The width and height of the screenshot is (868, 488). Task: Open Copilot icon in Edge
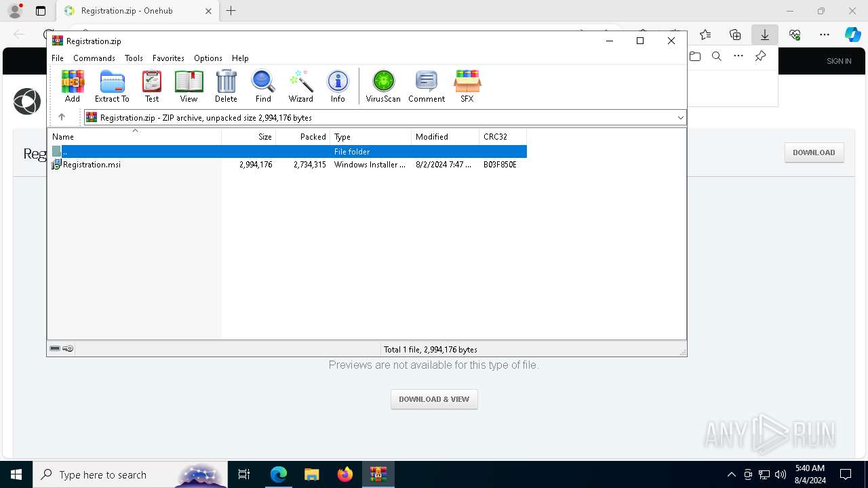852,35
